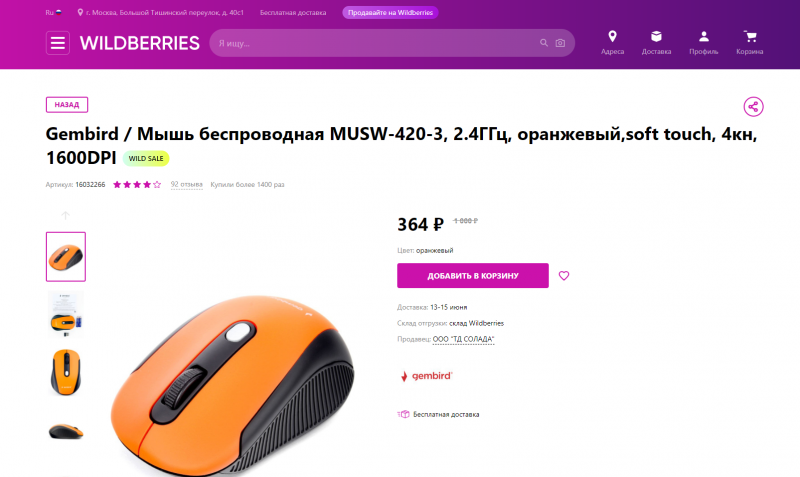Open the hamburger menu next to Wildberries logo
Screen dimensions: 800x477
pyautogui.click(x=58, y=43)
